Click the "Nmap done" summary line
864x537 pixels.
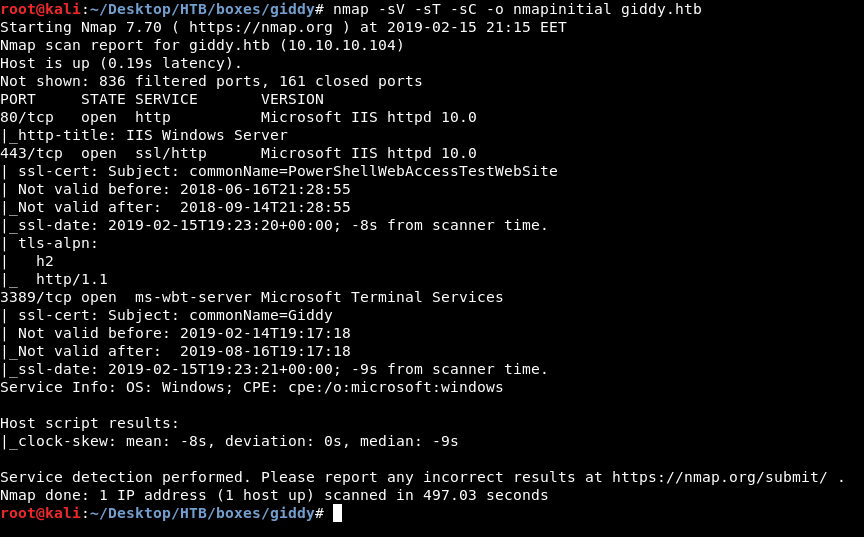274,495
